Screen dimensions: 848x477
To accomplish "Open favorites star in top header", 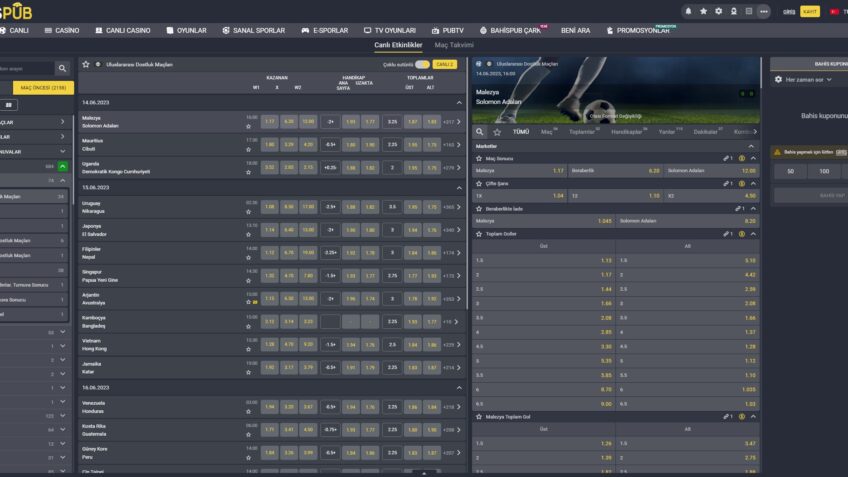I will click(x=703, y=11).
